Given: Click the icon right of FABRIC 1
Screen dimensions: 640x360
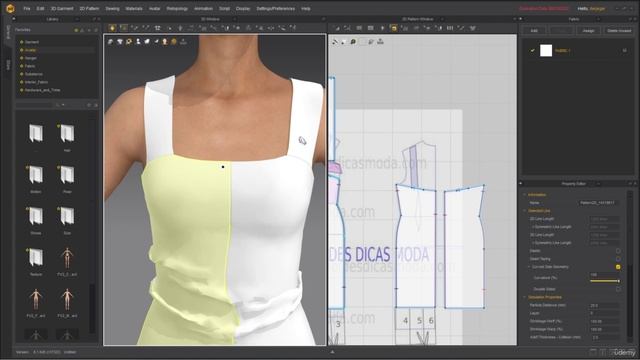Looking at the screenshot, I should coord(624,50).
